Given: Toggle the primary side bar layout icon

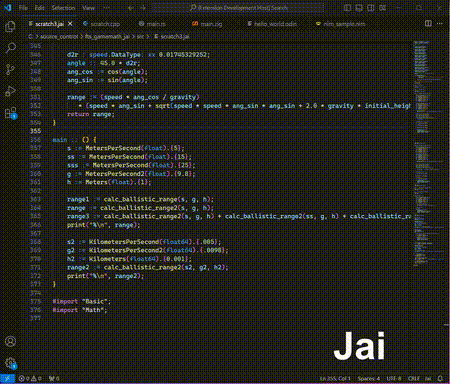Looking at the screenshot, I should [x=347, y=8].
